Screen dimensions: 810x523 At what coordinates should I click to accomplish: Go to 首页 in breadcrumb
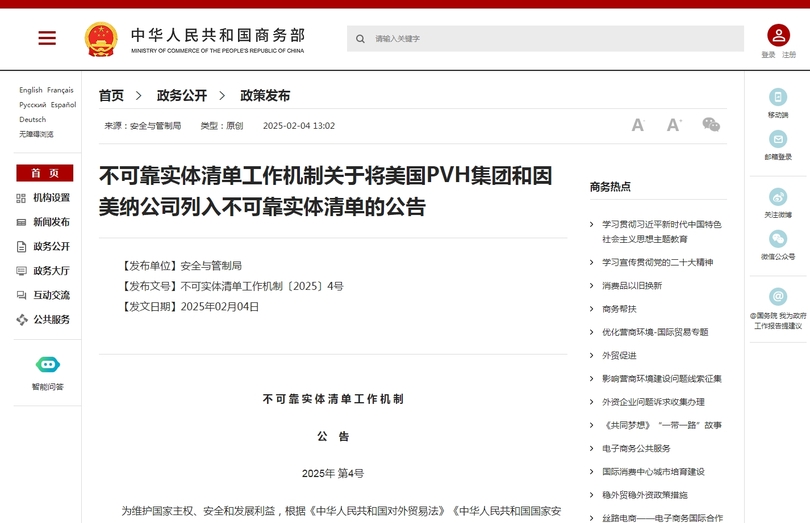click(x=112, y=96)
